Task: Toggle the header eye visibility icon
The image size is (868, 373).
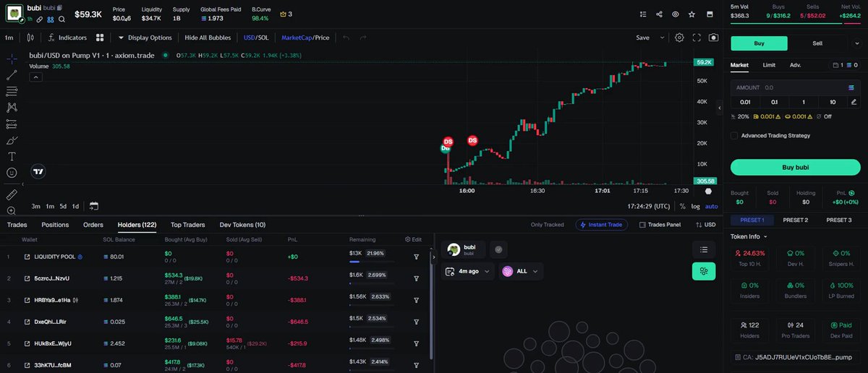Action: pos(676,14)
